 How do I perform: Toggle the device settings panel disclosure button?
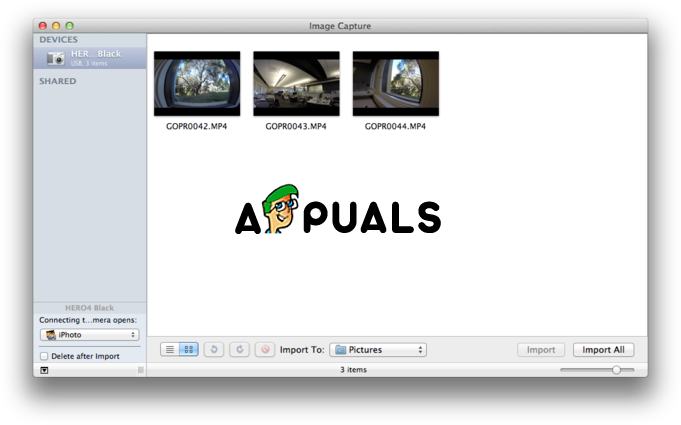coord(44,370)
